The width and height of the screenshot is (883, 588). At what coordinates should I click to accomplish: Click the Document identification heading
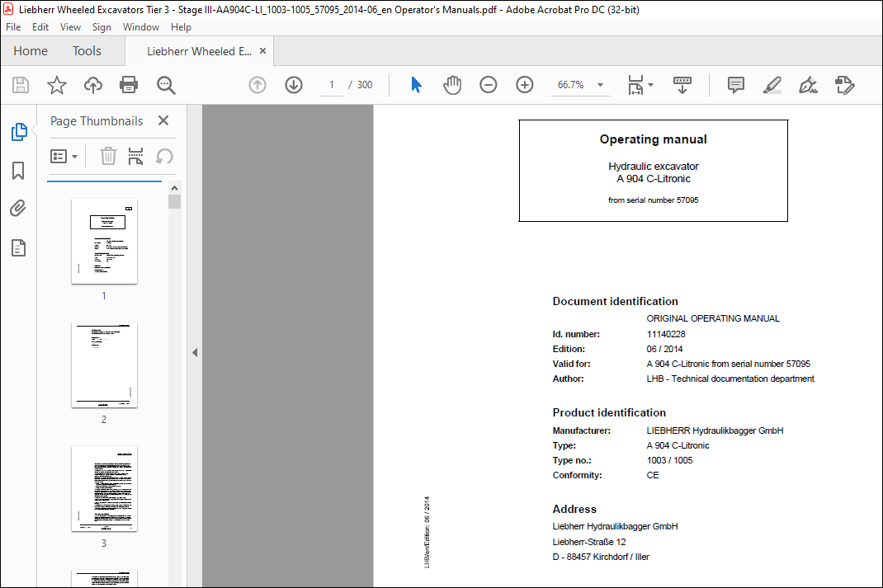615,302
